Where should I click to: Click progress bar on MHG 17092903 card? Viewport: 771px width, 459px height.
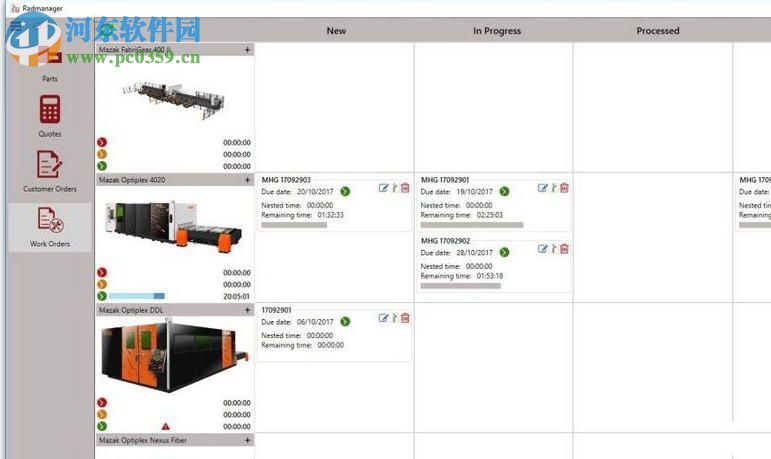[x=294, y=225]
